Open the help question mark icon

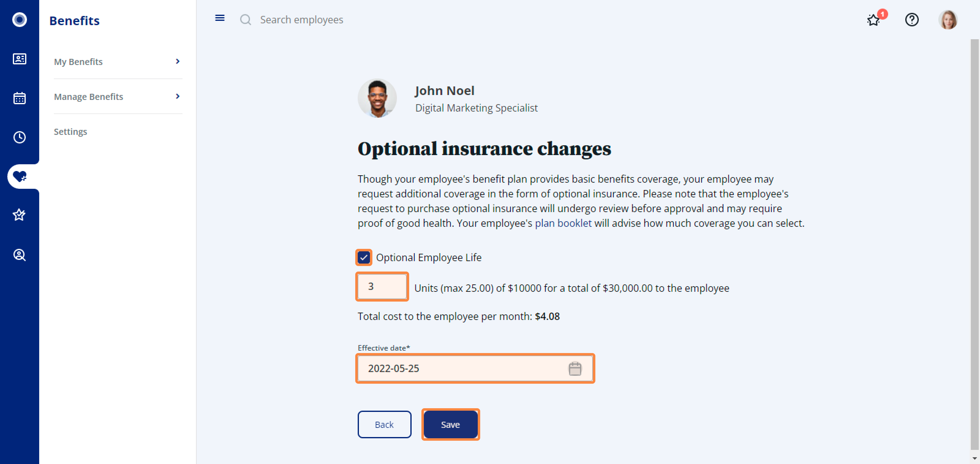click(x=911, y=20)
